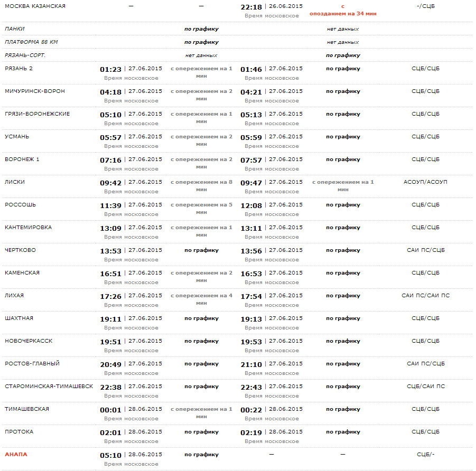The width and height of the screenshot is (476, 471).
Task: Click the ПАНКИ station name
Action: coord(15,29)
